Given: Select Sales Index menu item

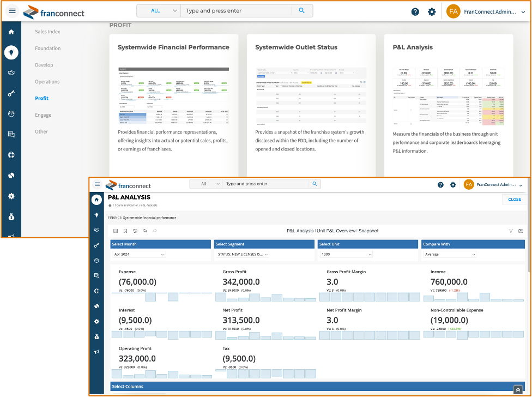Looking at the screenshot, I should coord(47,32).
